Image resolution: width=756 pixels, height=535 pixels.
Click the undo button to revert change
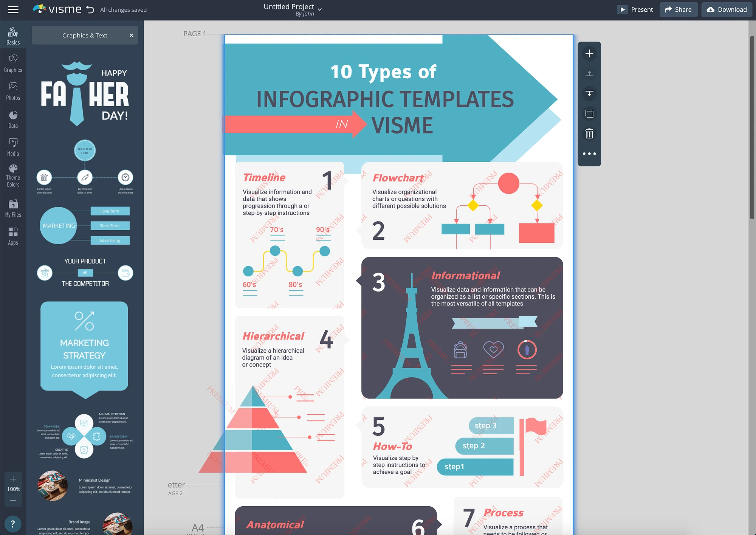pyautogui.click(x=90, y=9)
